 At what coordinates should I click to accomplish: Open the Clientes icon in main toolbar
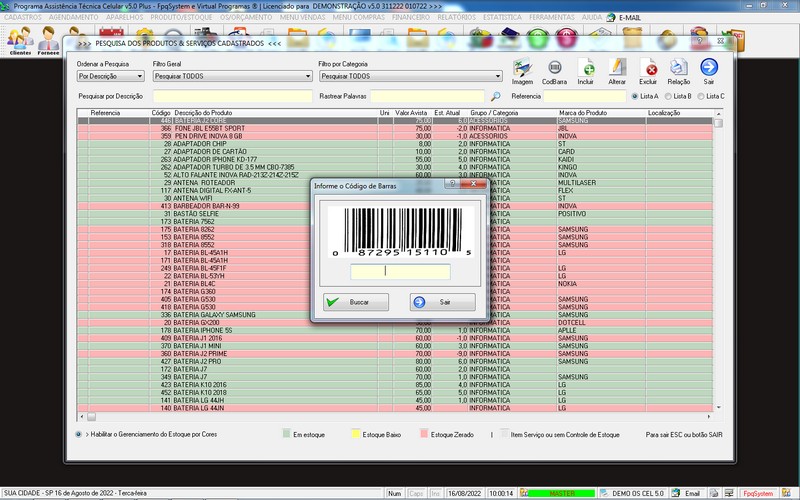click(20, 41)
